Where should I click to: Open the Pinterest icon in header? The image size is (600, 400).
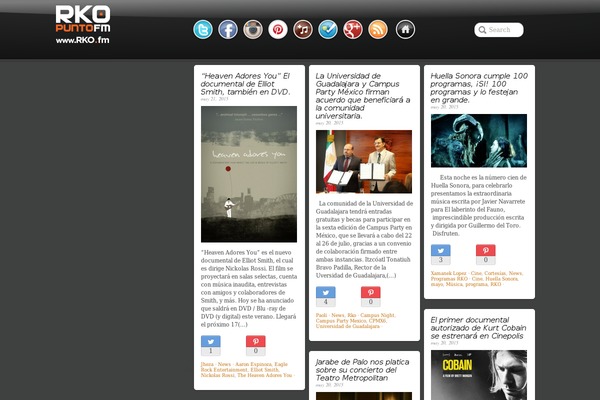[x=278, y=29]
